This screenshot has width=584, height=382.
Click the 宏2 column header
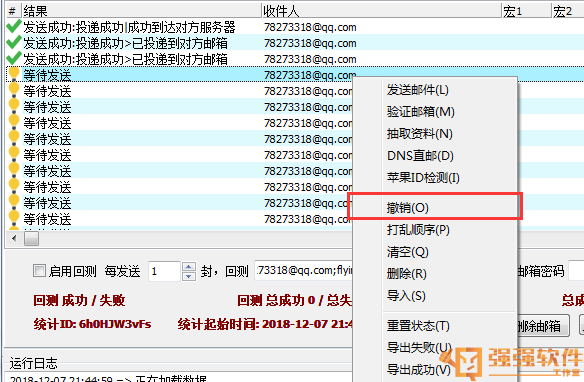point(568,11)
